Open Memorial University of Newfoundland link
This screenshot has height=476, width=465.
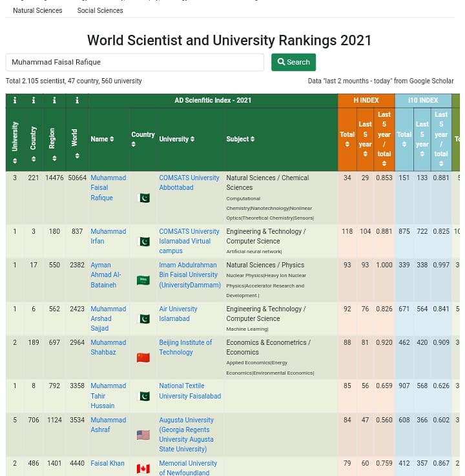(x=188, y=468)
